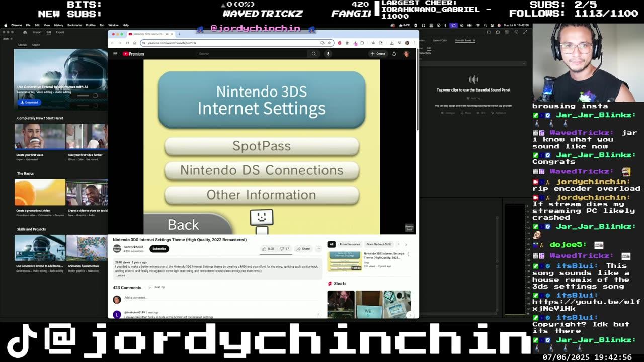
Task: Open the Essential Sound panel tab
Action: tap(463, 40)
